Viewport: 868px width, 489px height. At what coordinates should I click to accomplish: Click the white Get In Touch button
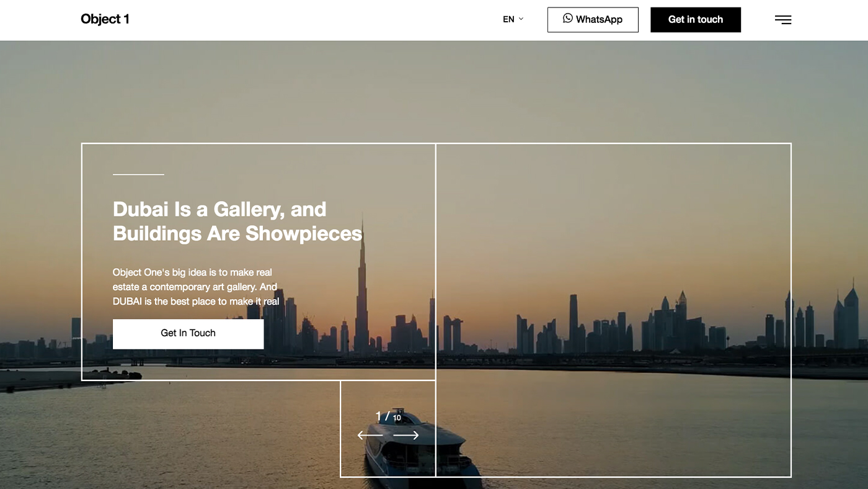pyautogui.click(x=188, y=333)
